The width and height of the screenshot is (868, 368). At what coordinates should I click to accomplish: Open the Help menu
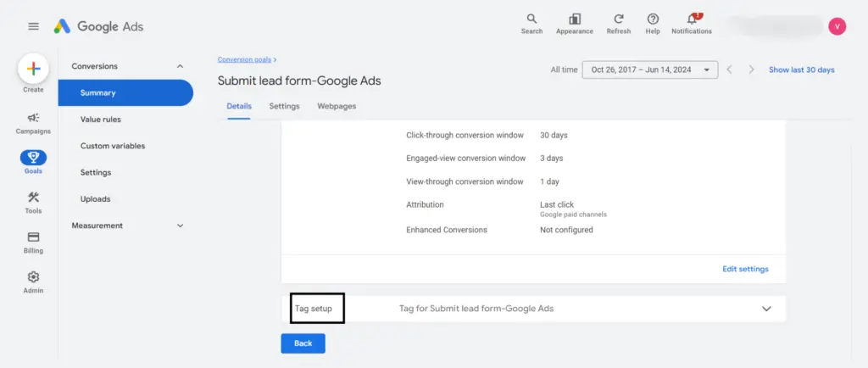tap(653, 25)
